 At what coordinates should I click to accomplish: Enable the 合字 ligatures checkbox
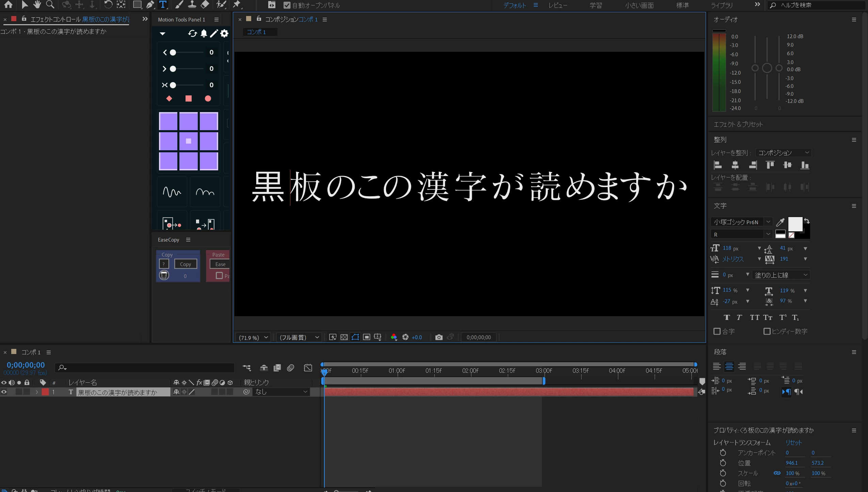[x=717, y=331]
